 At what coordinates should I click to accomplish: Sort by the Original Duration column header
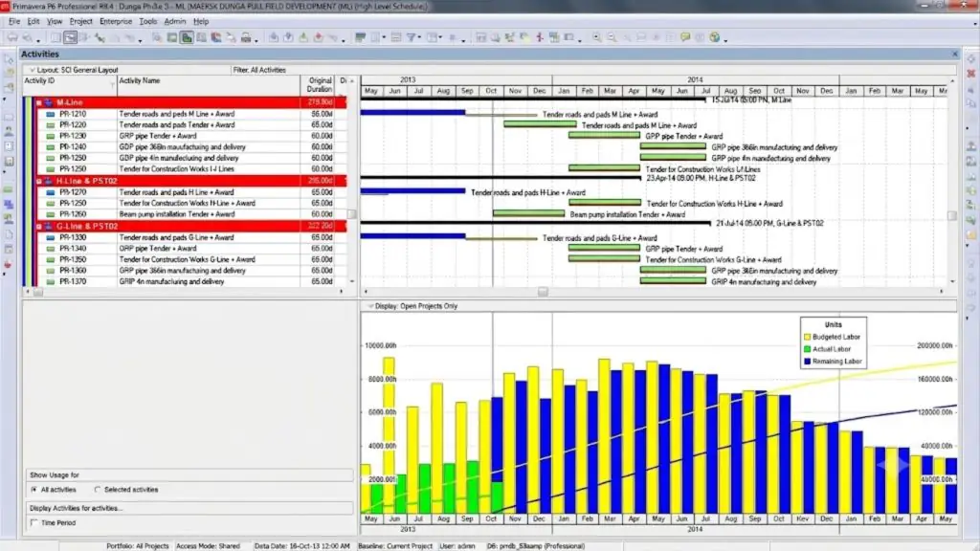318,85
